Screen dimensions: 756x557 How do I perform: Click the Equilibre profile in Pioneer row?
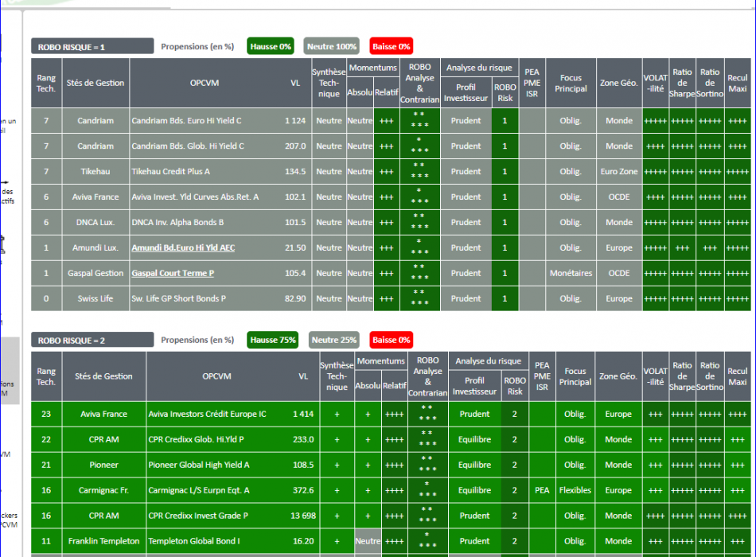[x=474, y=465]
